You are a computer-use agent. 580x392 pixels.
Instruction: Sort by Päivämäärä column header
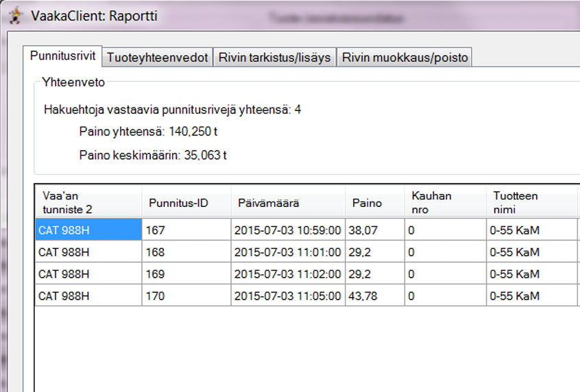click(288, 202)
